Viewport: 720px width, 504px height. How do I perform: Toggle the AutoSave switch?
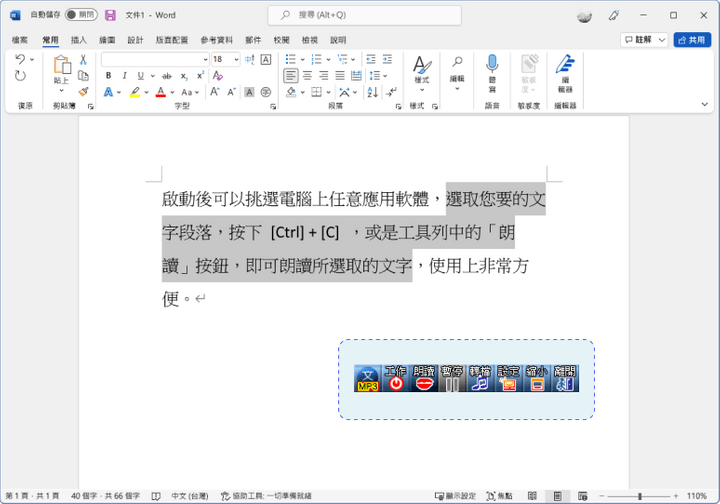81,15
